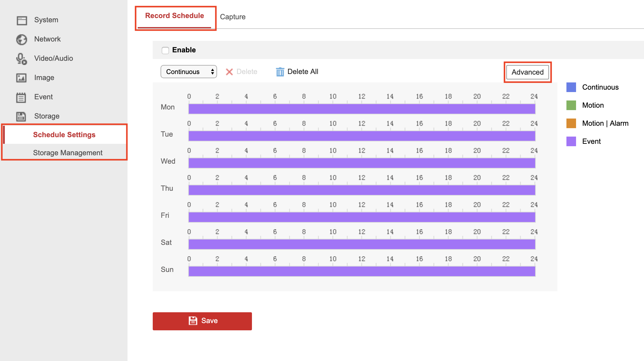Click the Network globe icon
Screen dimensions: 644x361
(x=22, y=39)
